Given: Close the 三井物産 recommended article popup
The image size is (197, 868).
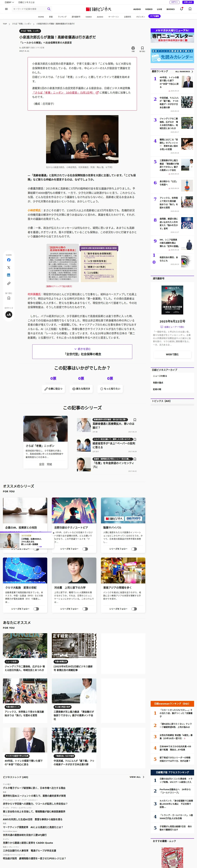Looking at the screenshot, I should (x=53, y=533).
